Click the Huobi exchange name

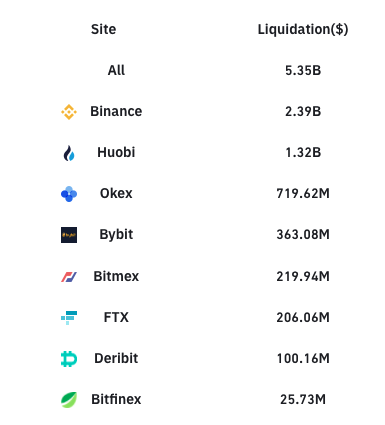(116, 152)
